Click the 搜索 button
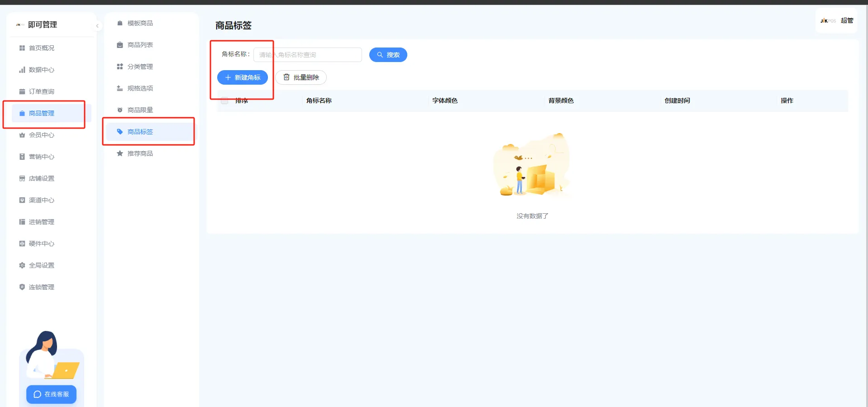 point(388,55)
